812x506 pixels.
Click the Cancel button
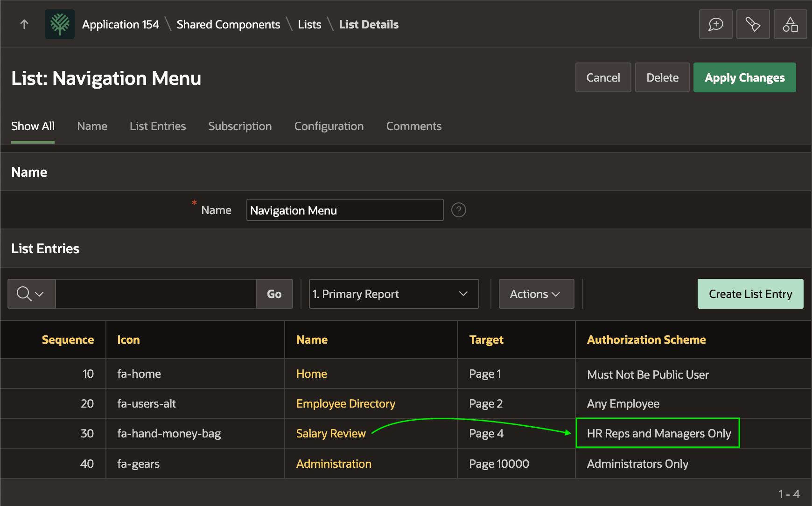[603, 77]
